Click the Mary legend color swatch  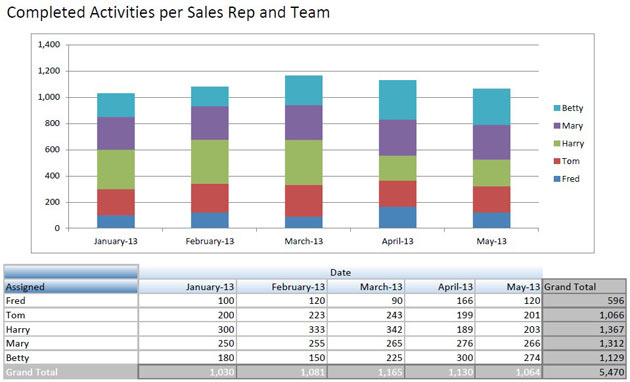click(x=556, y=126)
